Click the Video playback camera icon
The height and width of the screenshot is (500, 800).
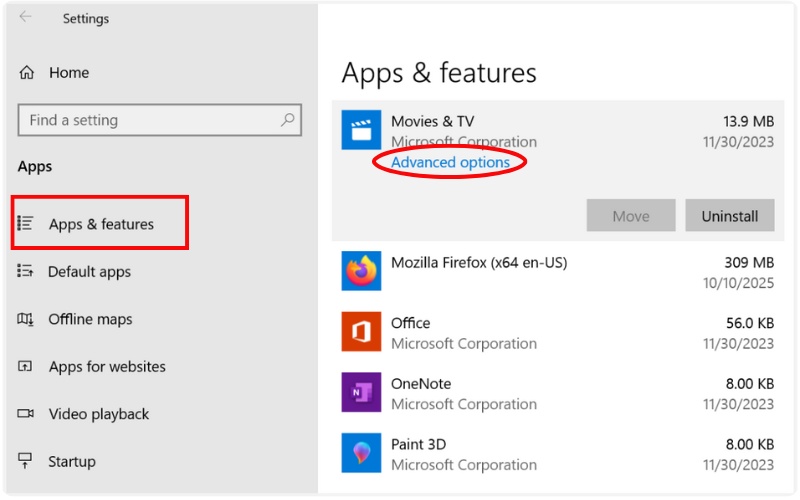(x=26, y=413)
